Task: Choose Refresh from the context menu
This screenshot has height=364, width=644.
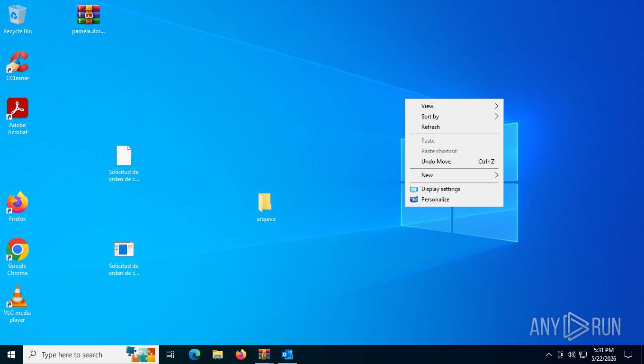Action: 454,127
